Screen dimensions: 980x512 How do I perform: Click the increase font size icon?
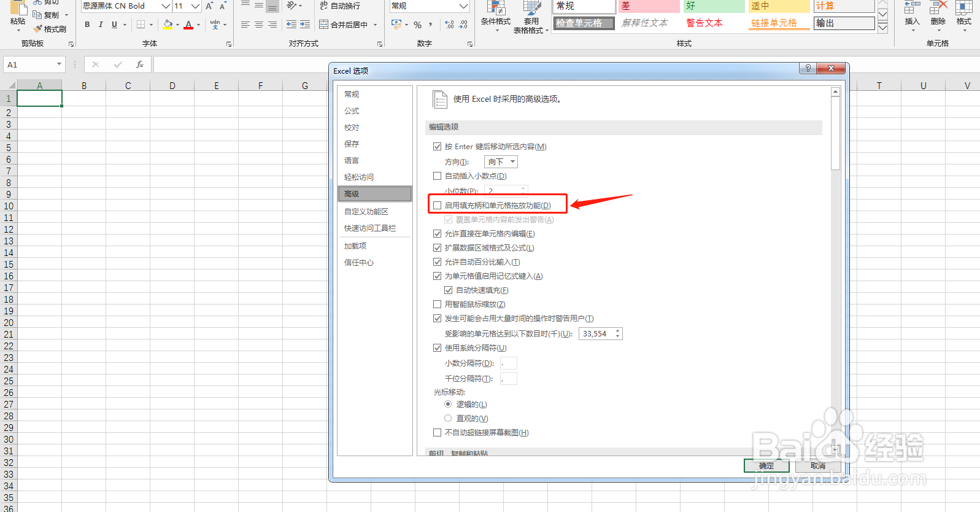tap(209, 6)
